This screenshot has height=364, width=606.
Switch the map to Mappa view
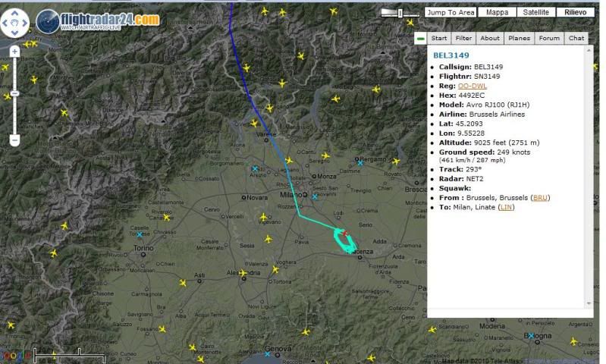coord(497,12)
